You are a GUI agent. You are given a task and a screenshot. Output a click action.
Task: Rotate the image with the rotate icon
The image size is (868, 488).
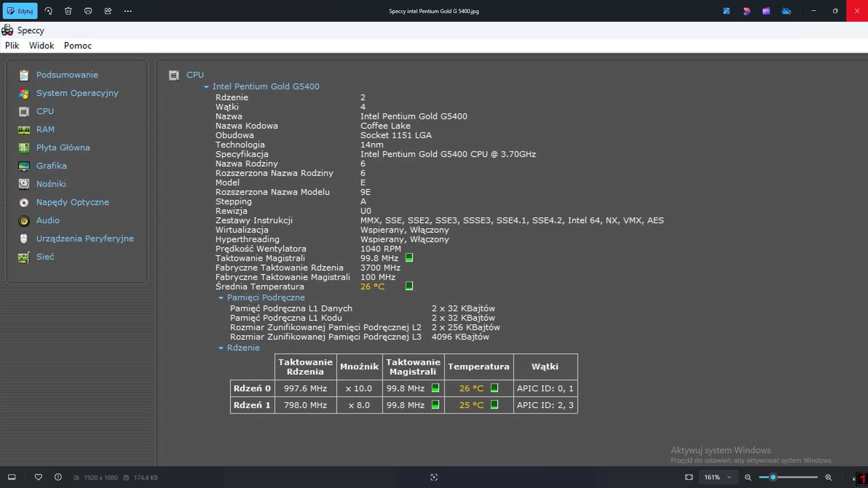pyautogui.click(x=48, y=11)
